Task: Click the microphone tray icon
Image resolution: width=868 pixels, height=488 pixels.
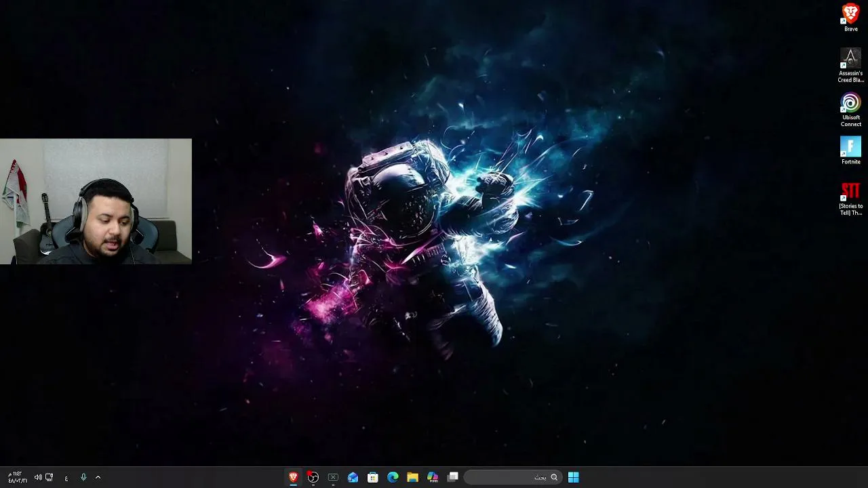Action: (83, 477)
